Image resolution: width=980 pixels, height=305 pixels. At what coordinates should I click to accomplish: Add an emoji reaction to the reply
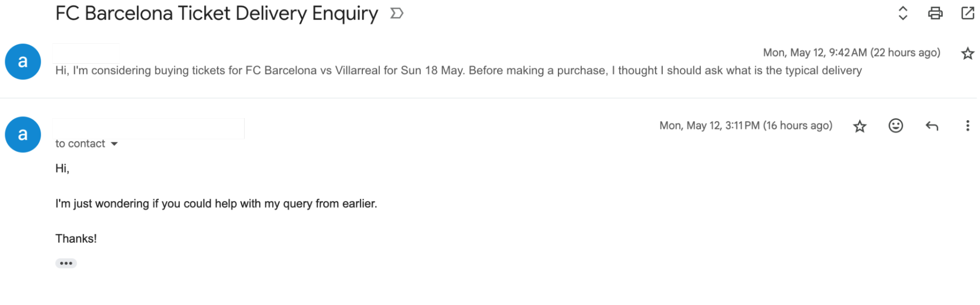coord(895,126)
